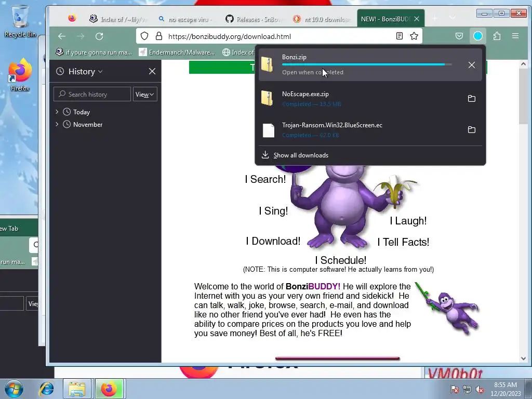Click the swinging Bonzi gorilla image
The height and width of the screenshot is (399, 532).
pyautogui.click(x=448, y=308)
